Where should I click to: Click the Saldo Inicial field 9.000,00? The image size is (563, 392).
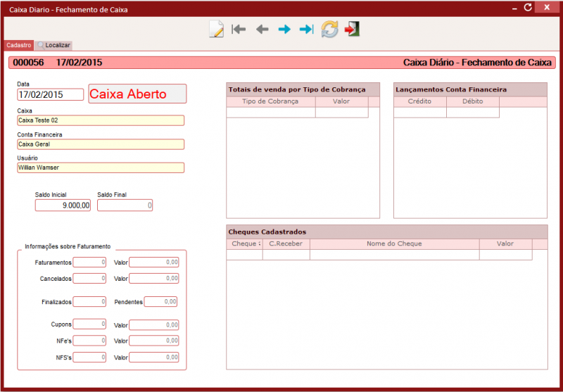[63, 206]
